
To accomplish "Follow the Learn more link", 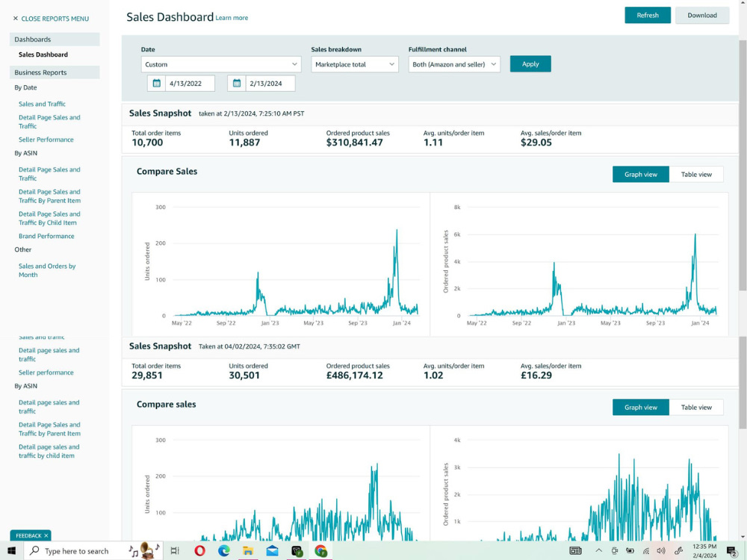I will pos(232,18).
